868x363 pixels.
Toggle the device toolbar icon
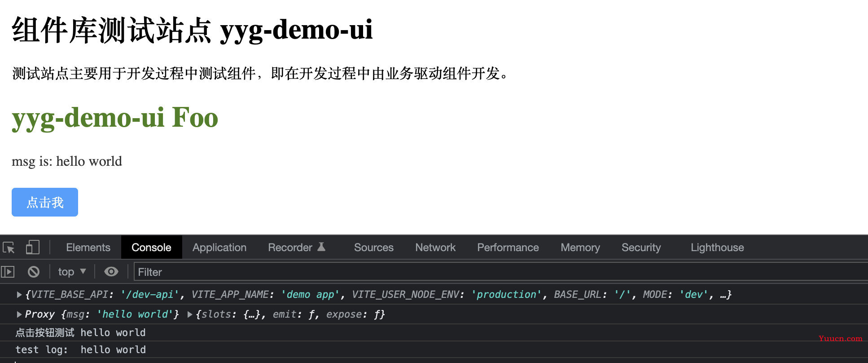(33, 247)
